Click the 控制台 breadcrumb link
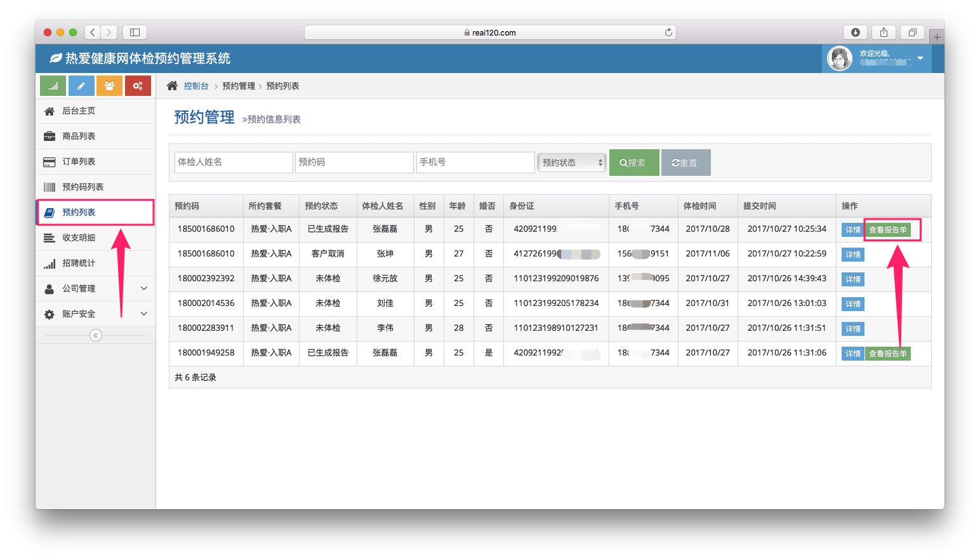This screenshot has height=560, width=980. (196, 86)
